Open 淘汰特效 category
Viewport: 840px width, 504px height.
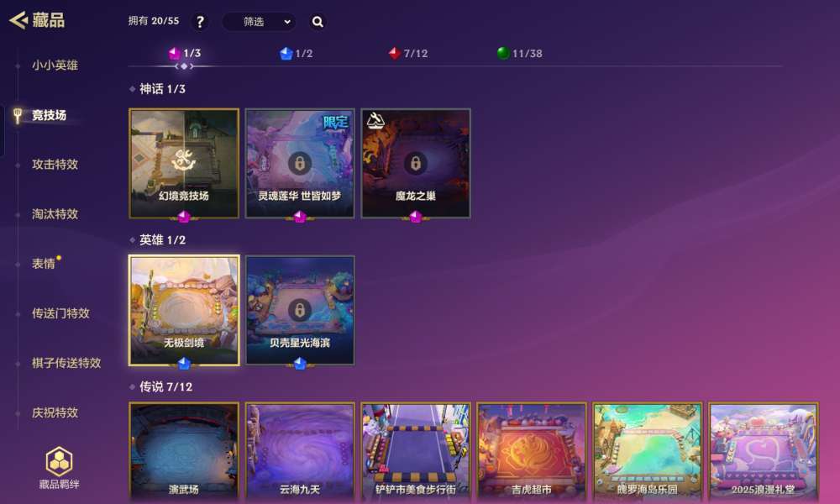coord(55,214)
